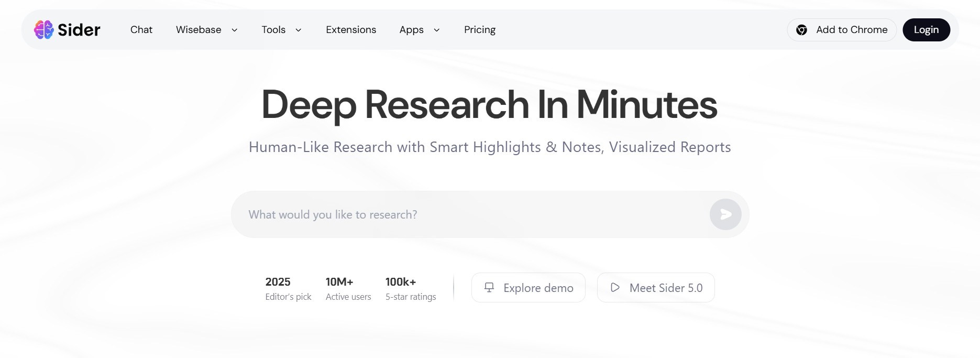Open the Chat navigation item
Viewport: 980px width, 358px height.
tap(141, 30)
